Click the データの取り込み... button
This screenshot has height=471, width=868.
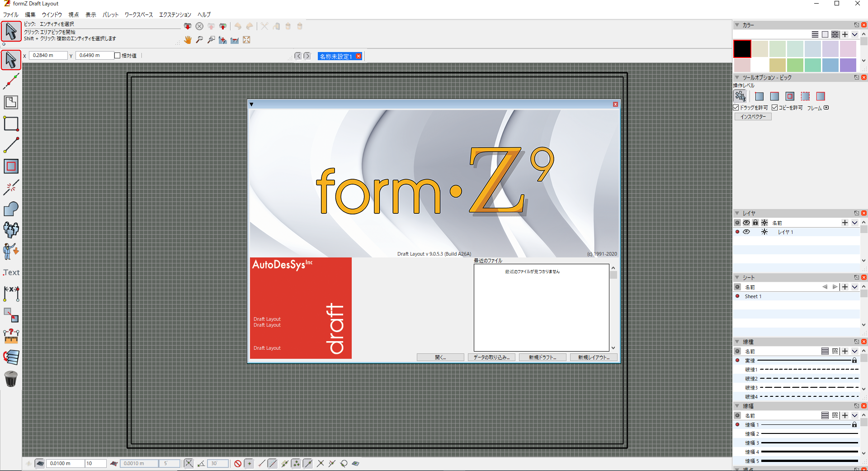(491, 357)
